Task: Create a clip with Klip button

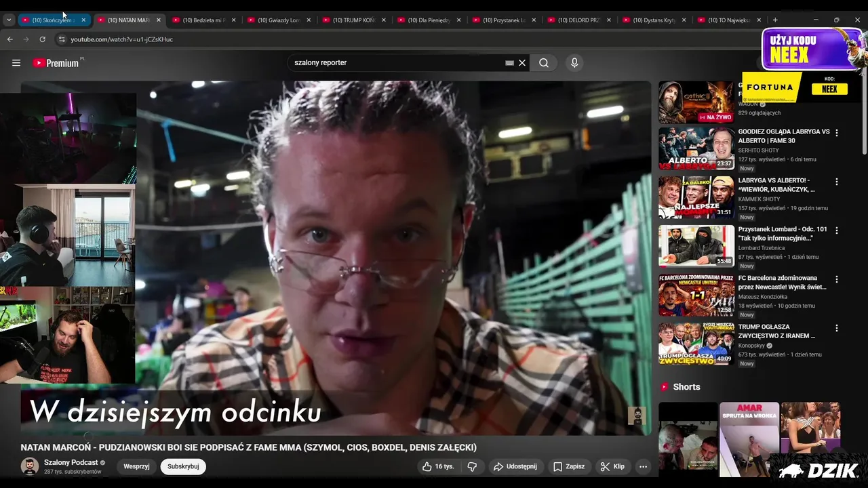Action: [612, 466]
